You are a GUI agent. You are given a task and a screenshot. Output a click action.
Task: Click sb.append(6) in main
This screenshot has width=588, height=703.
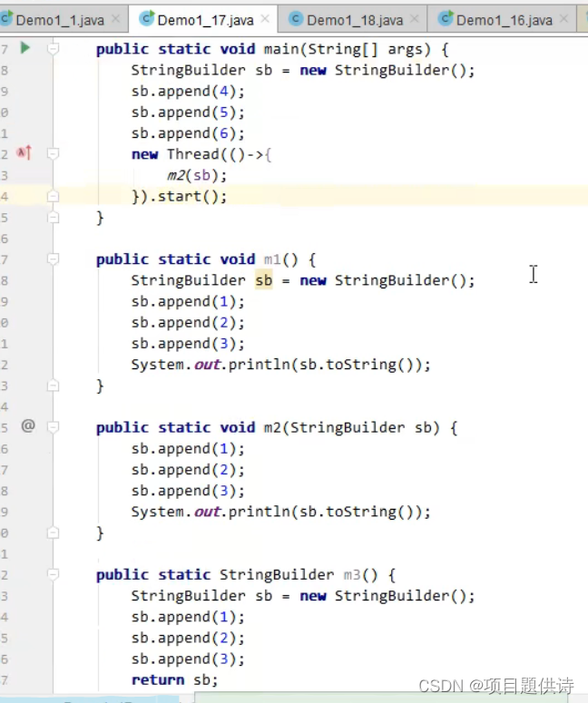pyautogui.click(x=188, y=133)
